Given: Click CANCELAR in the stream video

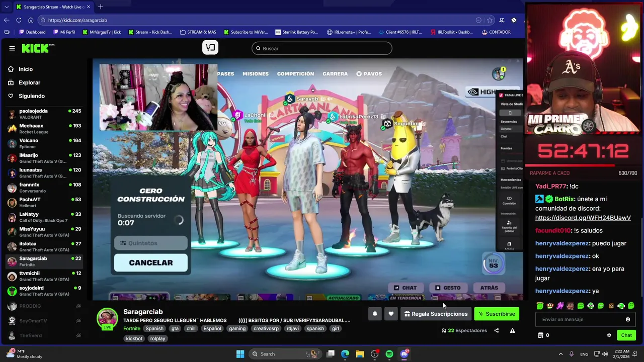Looking at the screenshot, I should click(151, 262).
